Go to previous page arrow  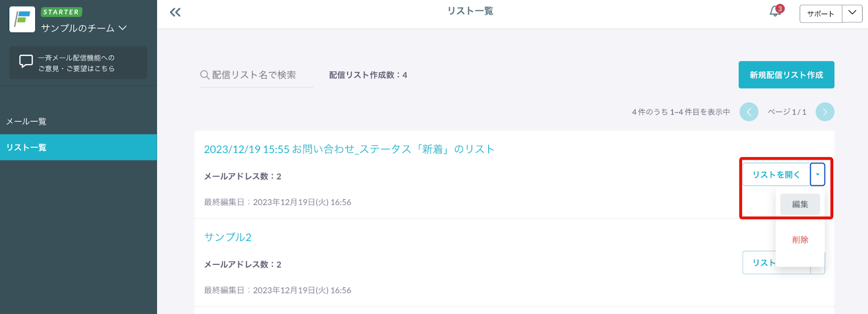[x=749, y=112]
